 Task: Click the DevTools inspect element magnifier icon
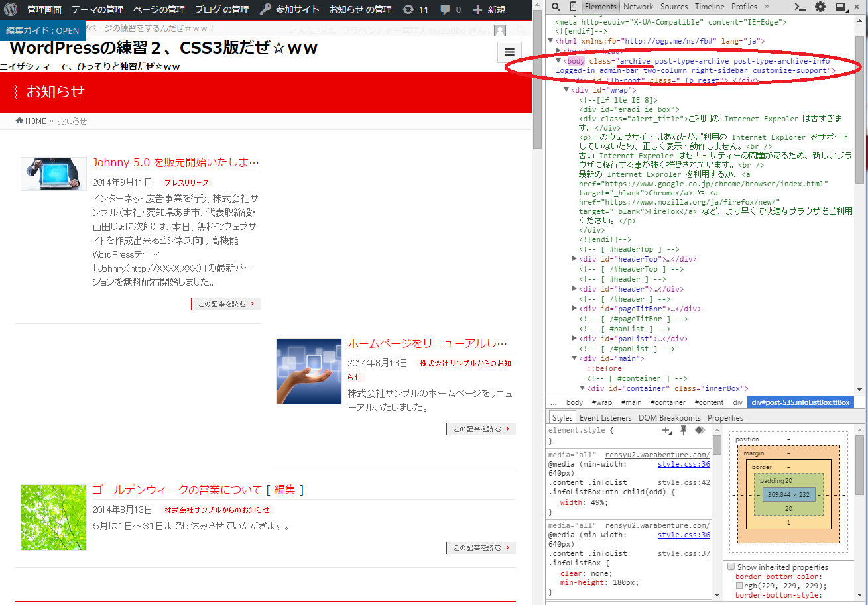(556, 7)
